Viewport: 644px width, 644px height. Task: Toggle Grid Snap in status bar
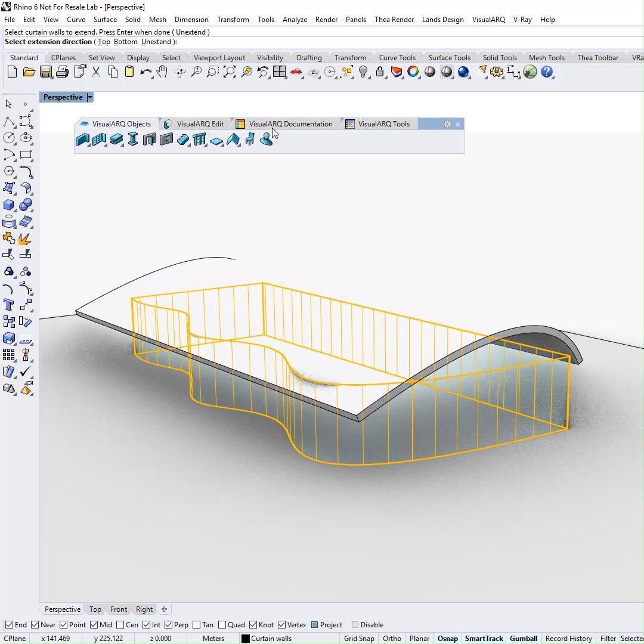point(359,638)
